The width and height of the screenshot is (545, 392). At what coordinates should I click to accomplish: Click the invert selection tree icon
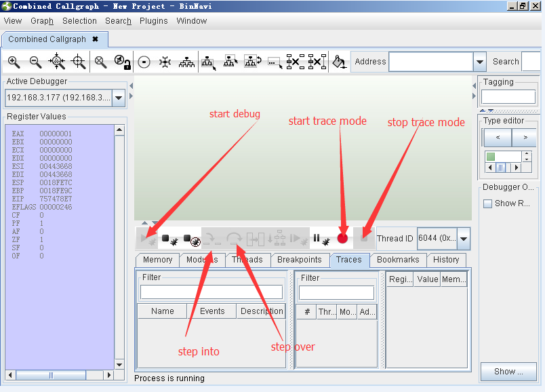point(252,61)
